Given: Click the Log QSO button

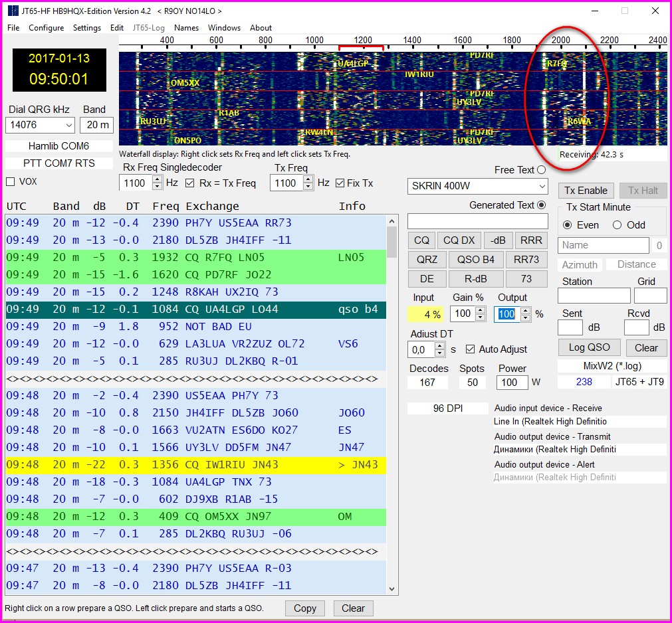Looking at the screenshot, I should point(588,347).
